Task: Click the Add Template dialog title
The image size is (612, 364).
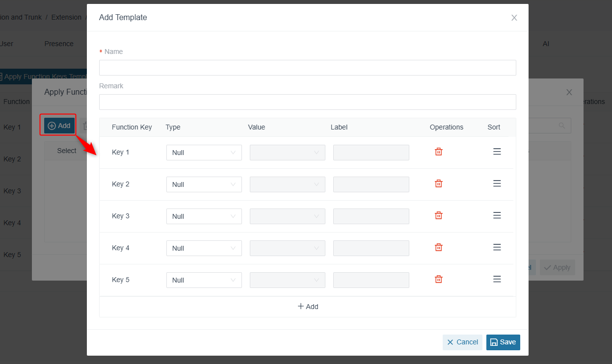Action: coord(123,18)
